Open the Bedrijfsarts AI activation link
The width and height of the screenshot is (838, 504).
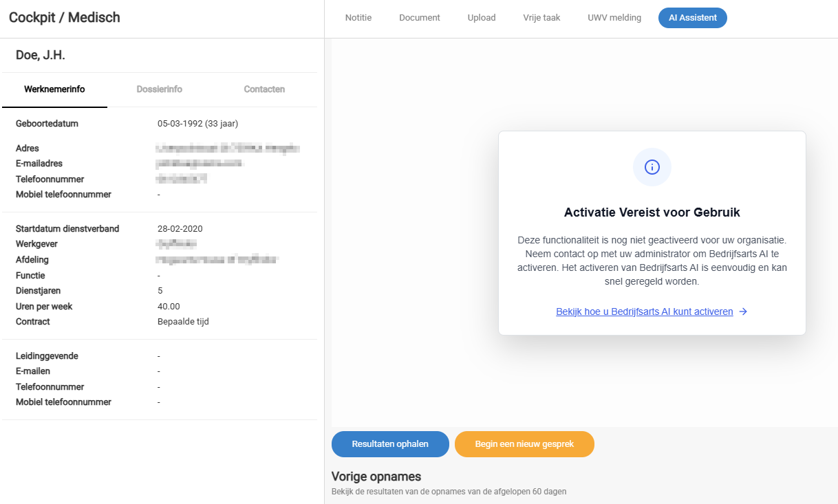click(x=645, y=311)
